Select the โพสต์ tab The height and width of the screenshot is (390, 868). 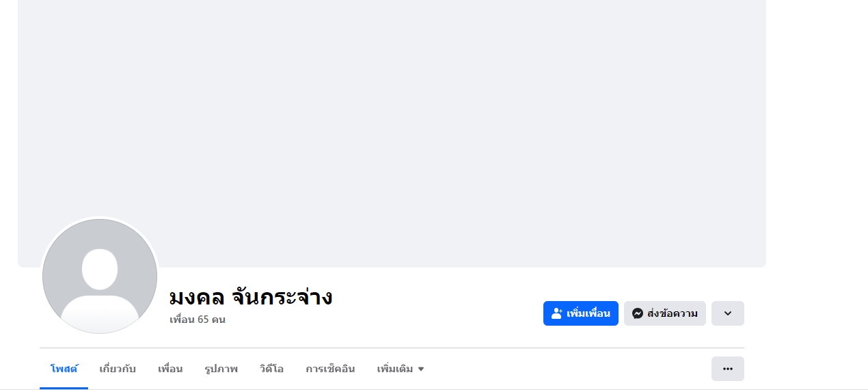click(64, 369)
